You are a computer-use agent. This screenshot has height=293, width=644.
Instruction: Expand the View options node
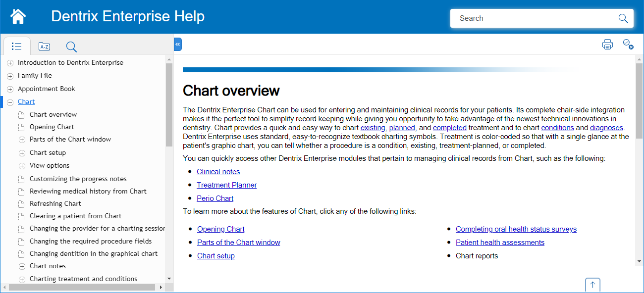tap(22, 166)
